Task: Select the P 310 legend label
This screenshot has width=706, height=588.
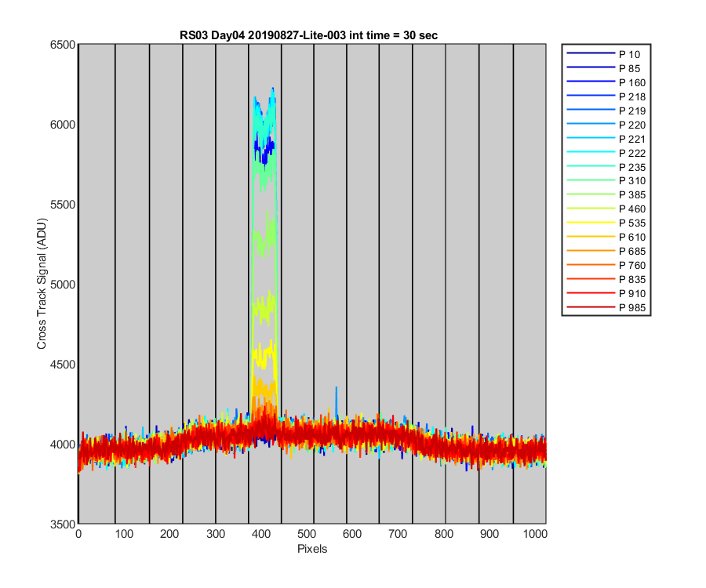Action: pyautogui.click(x=632, y=181)
